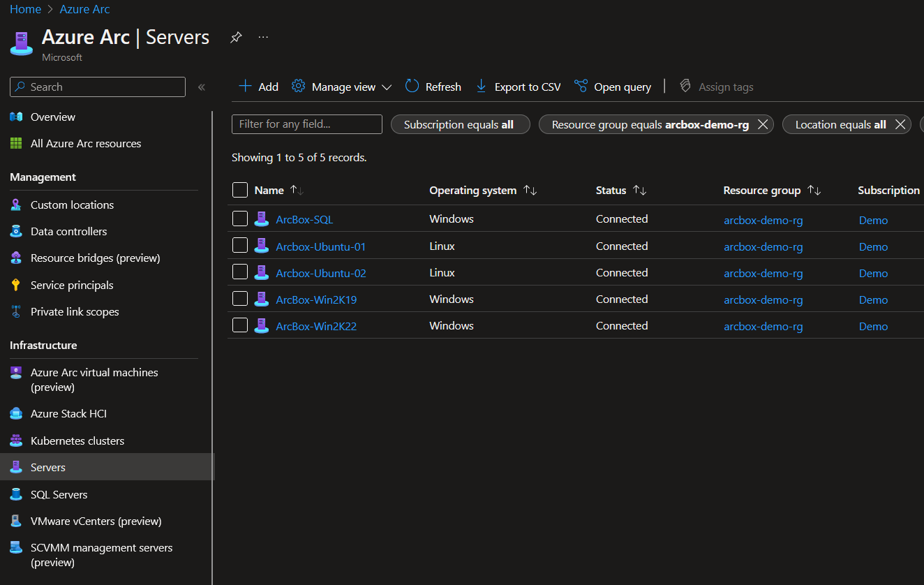Image resolution: width=924 pixels, height=585 pixels.
Task: Click the sidebar vertical scrollbar
Action: [x=212, y=348]
